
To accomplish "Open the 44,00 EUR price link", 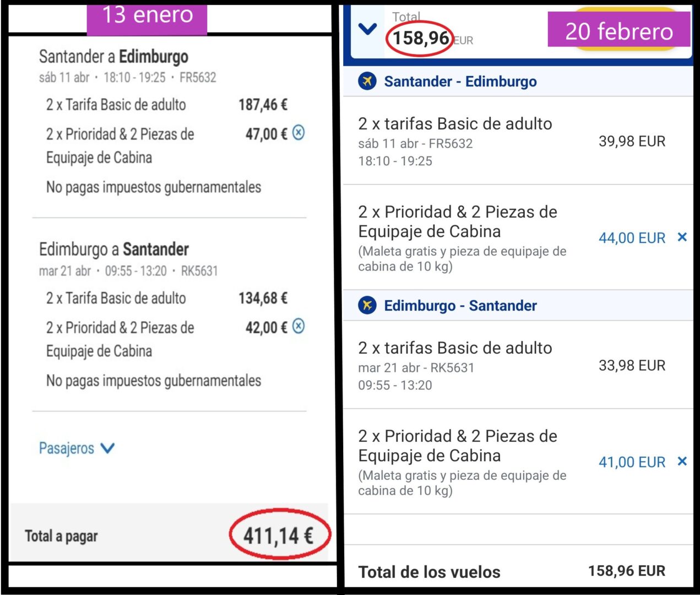I will (x=632, y=238).
